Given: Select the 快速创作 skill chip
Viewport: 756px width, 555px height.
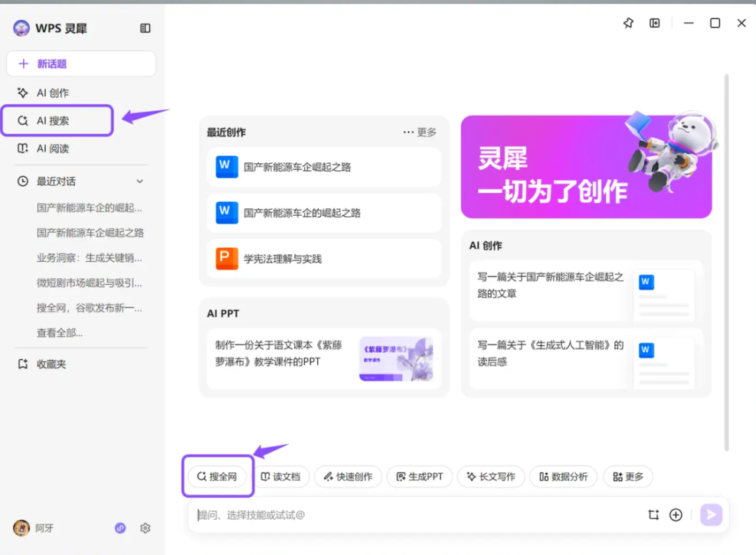Looking at the screenshot, I should click(x=348, y=476).
